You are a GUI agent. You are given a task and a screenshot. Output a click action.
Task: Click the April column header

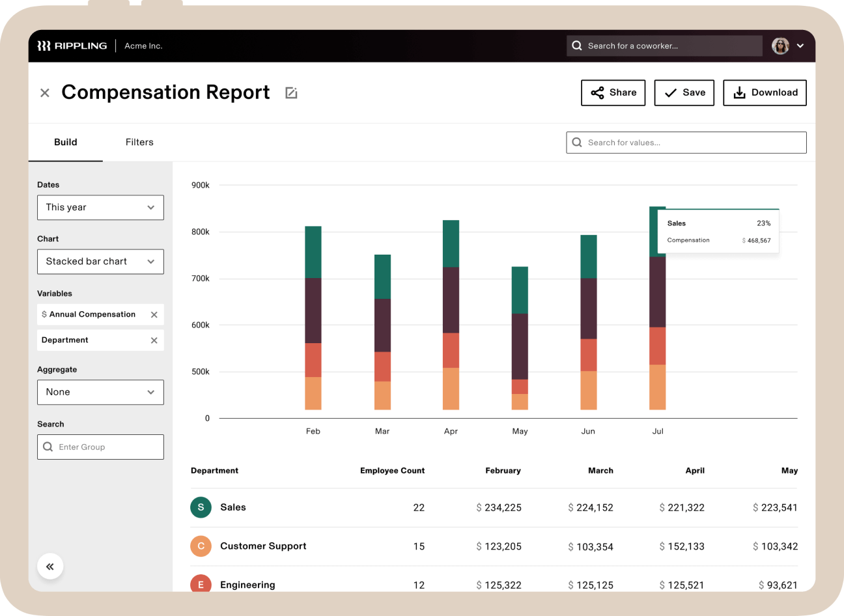pos(695,471)
